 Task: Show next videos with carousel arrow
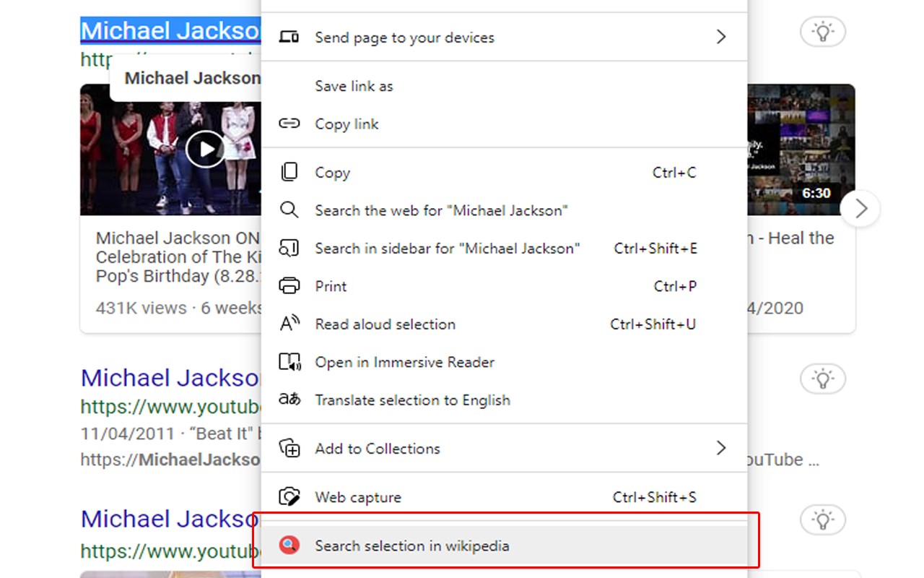click(860, 209)
